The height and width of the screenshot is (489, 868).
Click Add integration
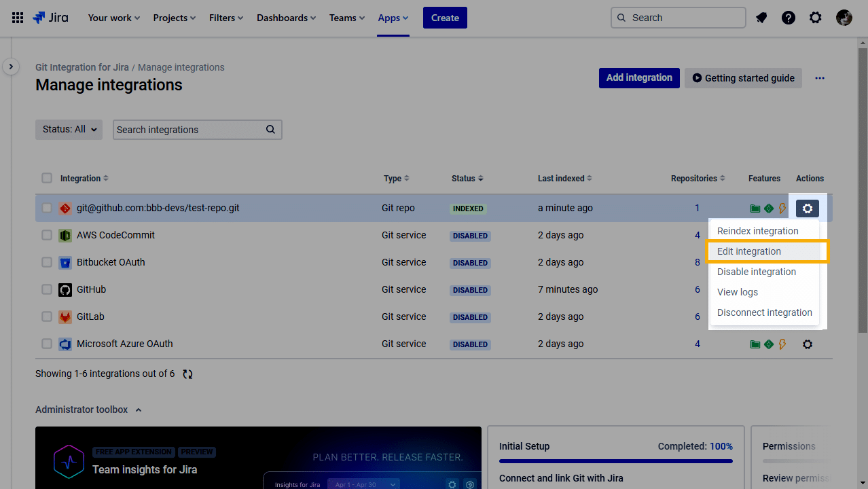pos(639,78)
